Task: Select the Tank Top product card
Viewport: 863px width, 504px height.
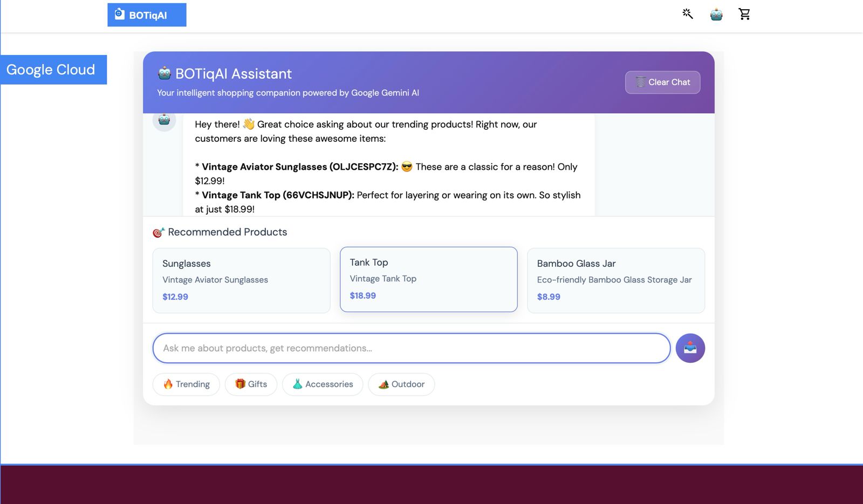Action: point(428,279)
